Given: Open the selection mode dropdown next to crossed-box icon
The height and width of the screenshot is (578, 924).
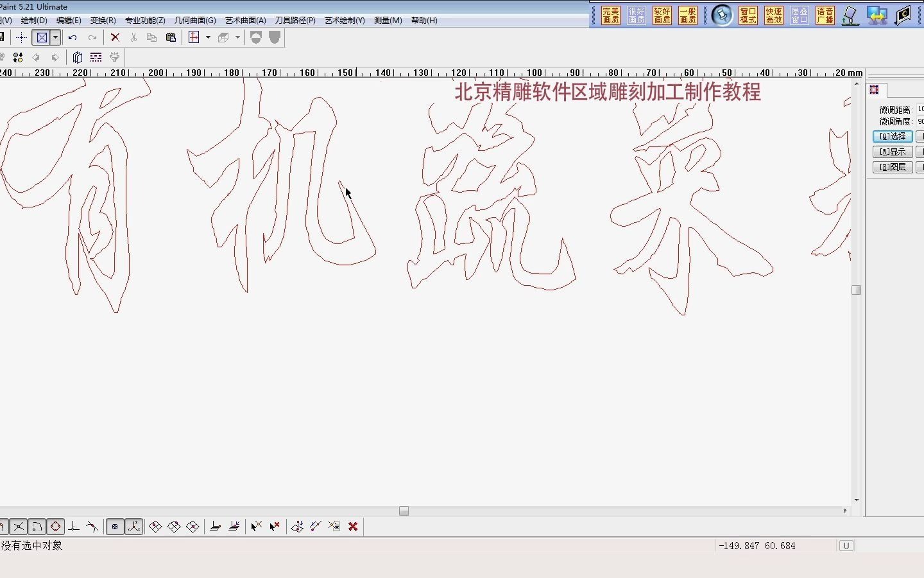Looking at the screenshot, I should [55, 37].
